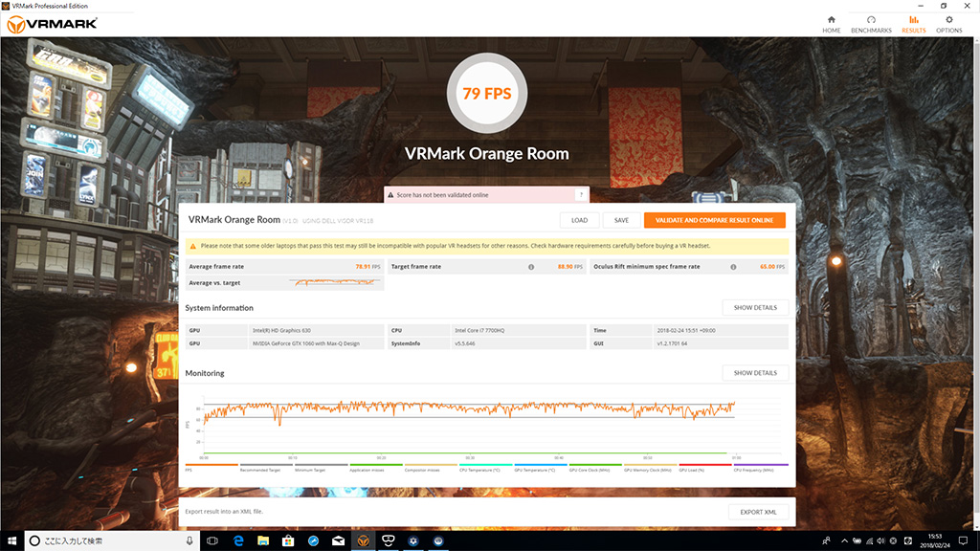The image size is (980, 551).
Task: Open the People icon in system tray
Action: [x=826, y=541]
